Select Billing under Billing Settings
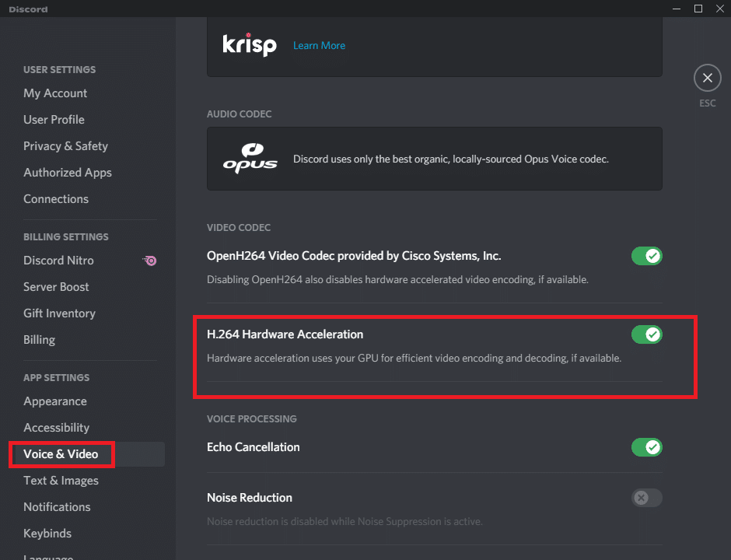 (x=39, y=339)
